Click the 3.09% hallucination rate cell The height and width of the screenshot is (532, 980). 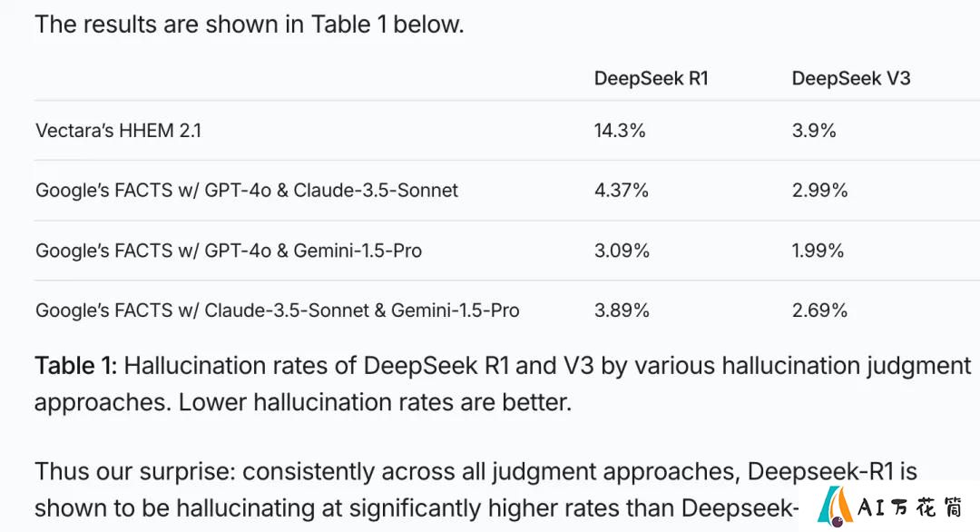click(622, 251)
